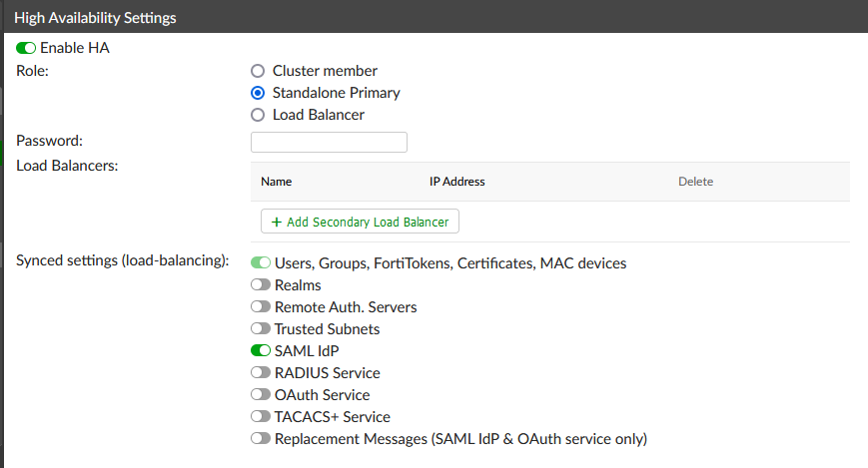Screen dimensions: 868x468
Task: Select the Standalone Primary radio button
Action: click(258, 93)
